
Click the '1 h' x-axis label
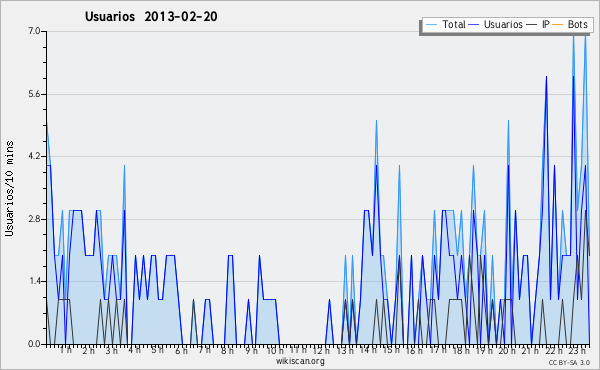(x=66, y=350)
